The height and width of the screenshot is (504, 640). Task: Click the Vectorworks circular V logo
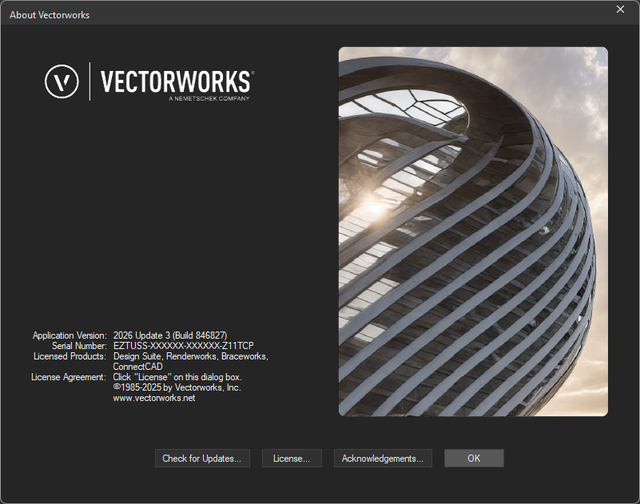click(x=62, y=81)
